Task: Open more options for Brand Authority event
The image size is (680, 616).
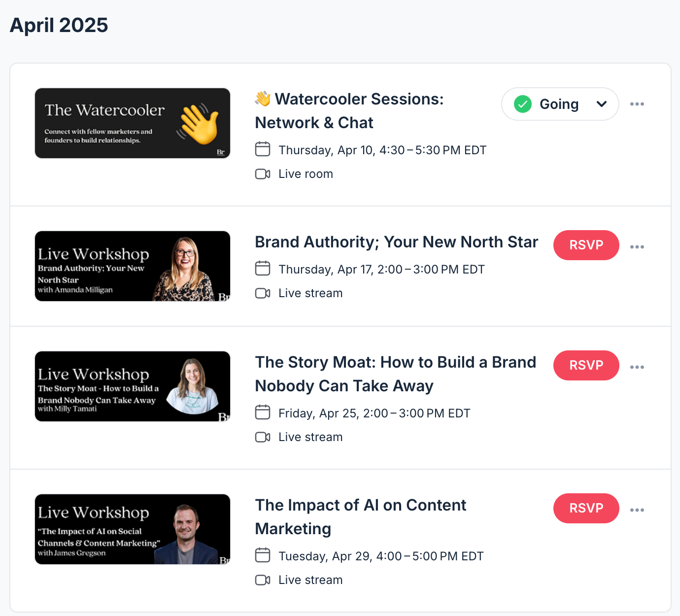Action: point(637,247)
